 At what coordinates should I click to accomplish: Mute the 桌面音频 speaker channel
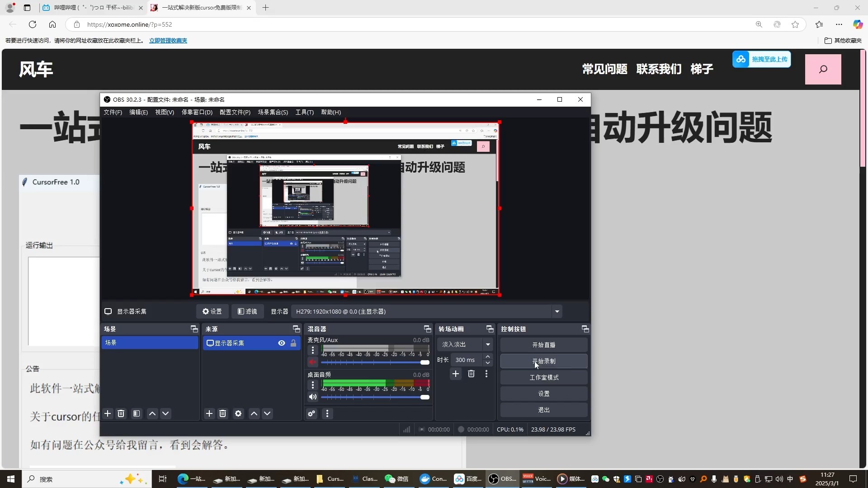tap(313, 397)
